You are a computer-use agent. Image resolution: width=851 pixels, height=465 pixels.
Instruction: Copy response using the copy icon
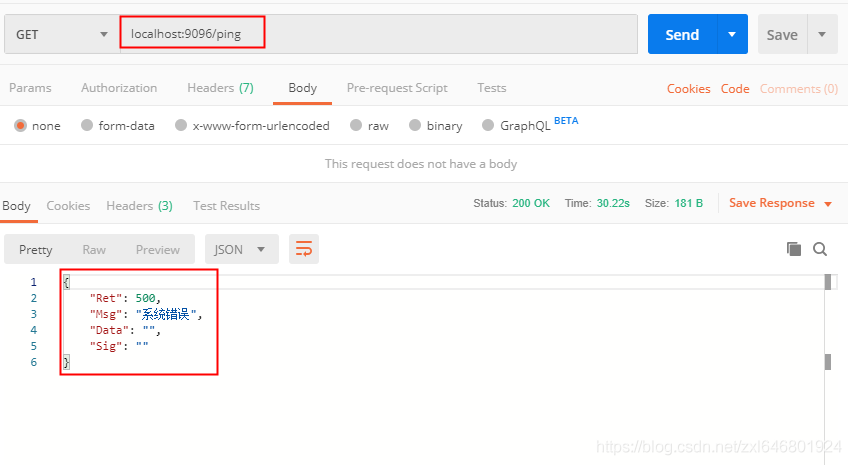[x=794, y=249]
